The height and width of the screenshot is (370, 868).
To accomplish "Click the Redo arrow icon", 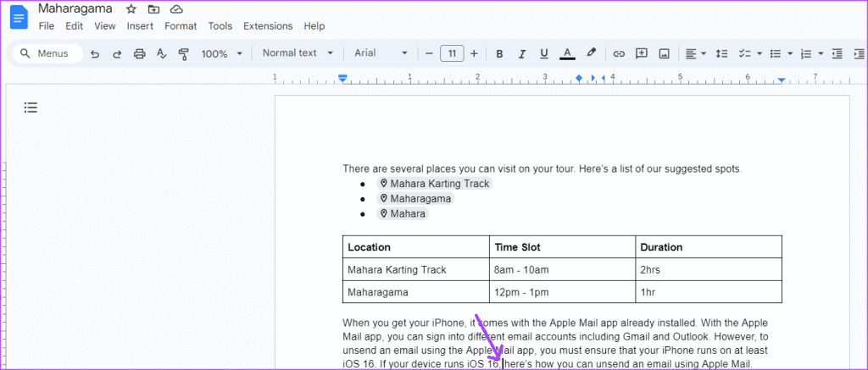I will [117, 53].
